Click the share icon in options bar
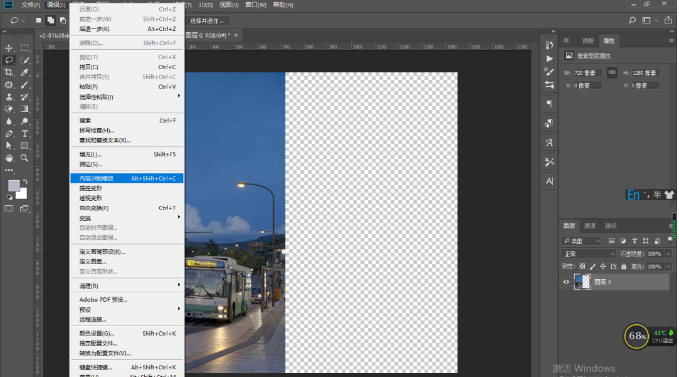679x377 pixels. click(668, 20)
